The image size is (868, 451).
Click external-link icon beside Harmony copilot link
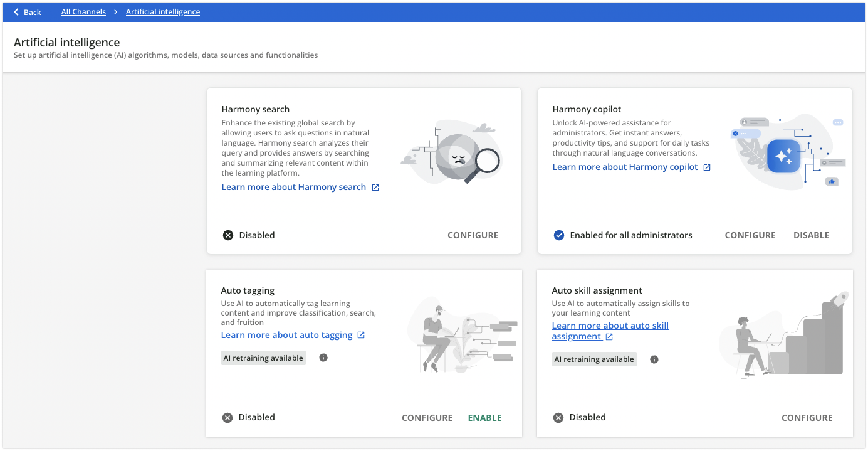click(x=707, y=167)
